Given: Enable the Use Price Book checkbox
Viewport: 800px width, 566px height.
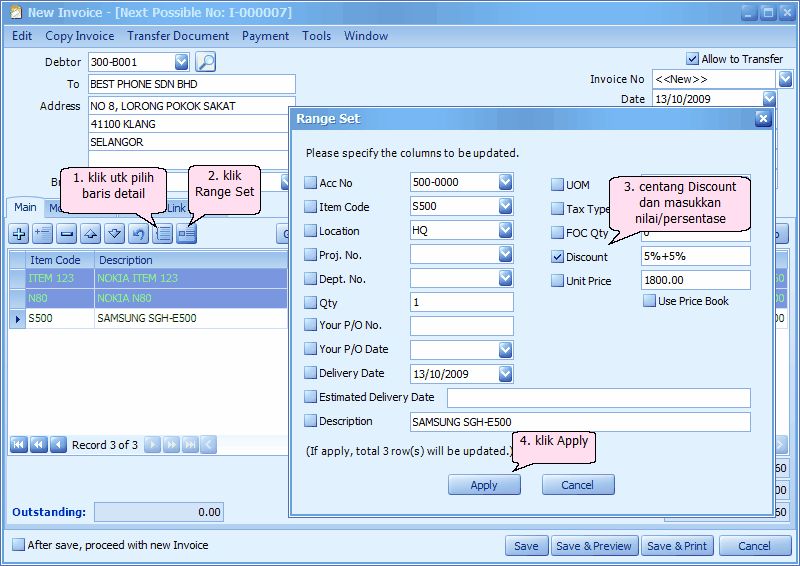Looking at the screenshot, I should click(x=649, y=301).
